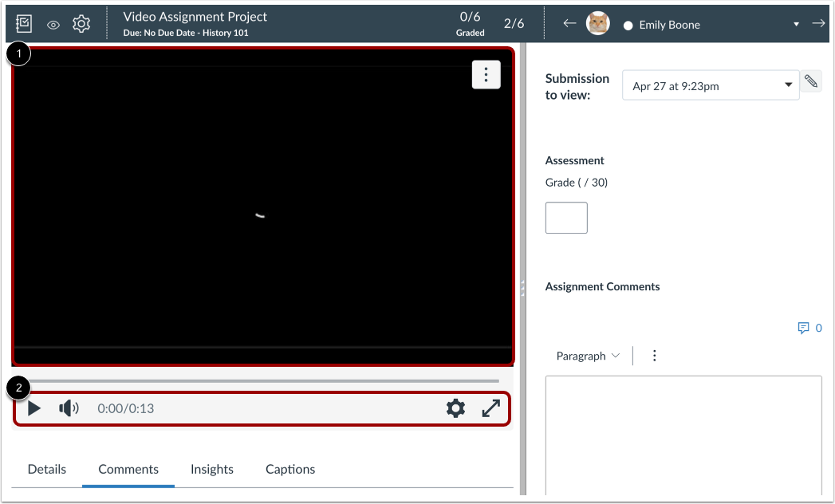Click the Assessment heading
This screenshot has width=835, height=504.
(x=574, y=160)
